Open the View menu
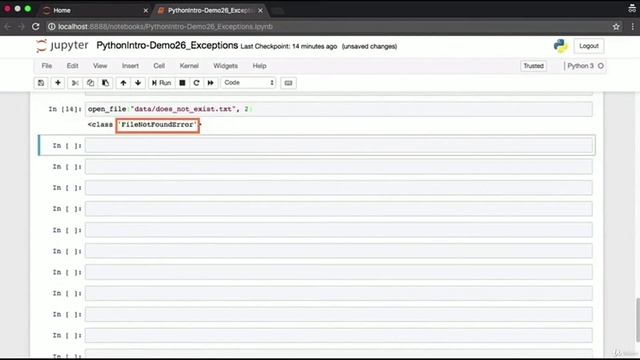The width and height of the screenshot is (640, 360). (100, 66)
